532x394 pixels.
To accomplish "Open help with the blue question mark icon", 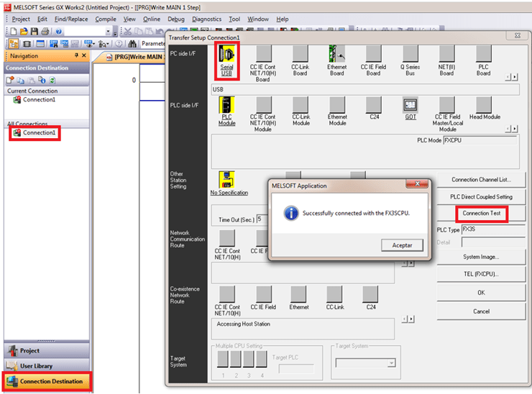I will [x=59, y=32].
